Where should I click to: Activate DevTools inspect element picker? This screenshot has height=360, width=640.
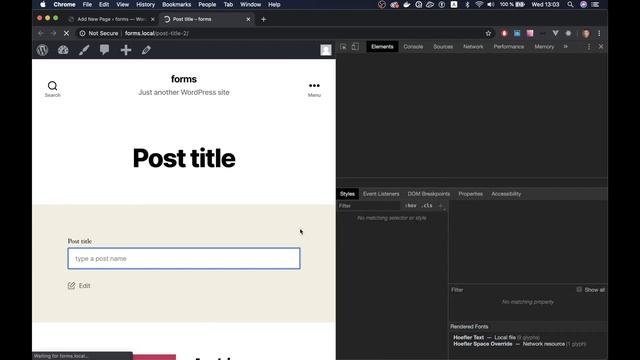click(343, 47)
